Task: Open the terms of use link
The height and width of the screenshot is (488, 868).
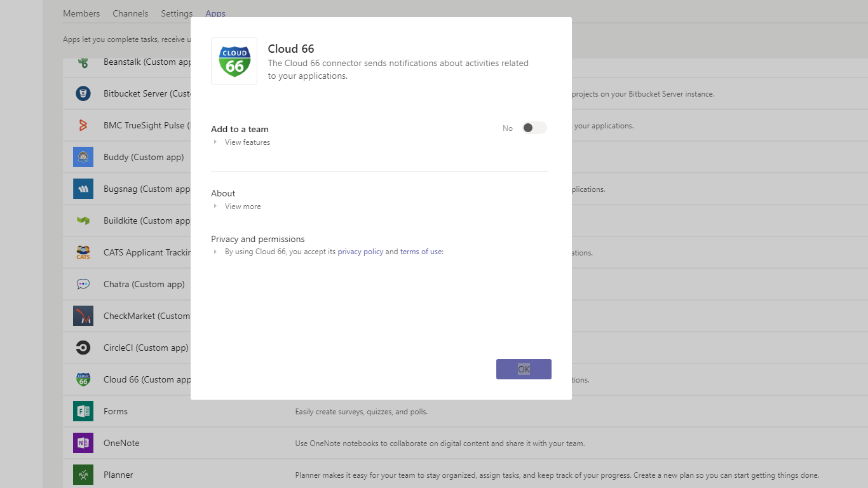Action: pos(421,252)
